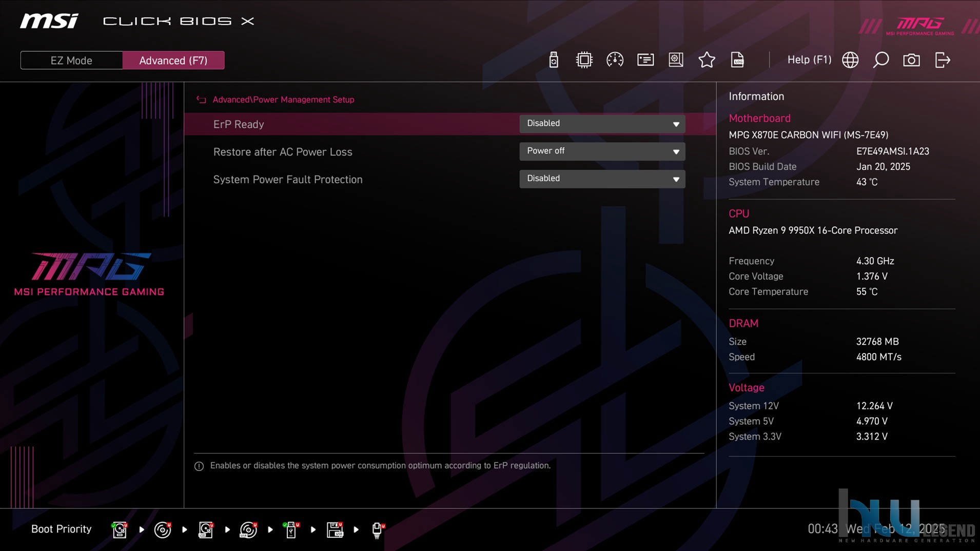Open Restore after AC Power Loss dropdown
Image resolution: width=980 pixels, height=551 pixels.
click(x=602, y=151)
